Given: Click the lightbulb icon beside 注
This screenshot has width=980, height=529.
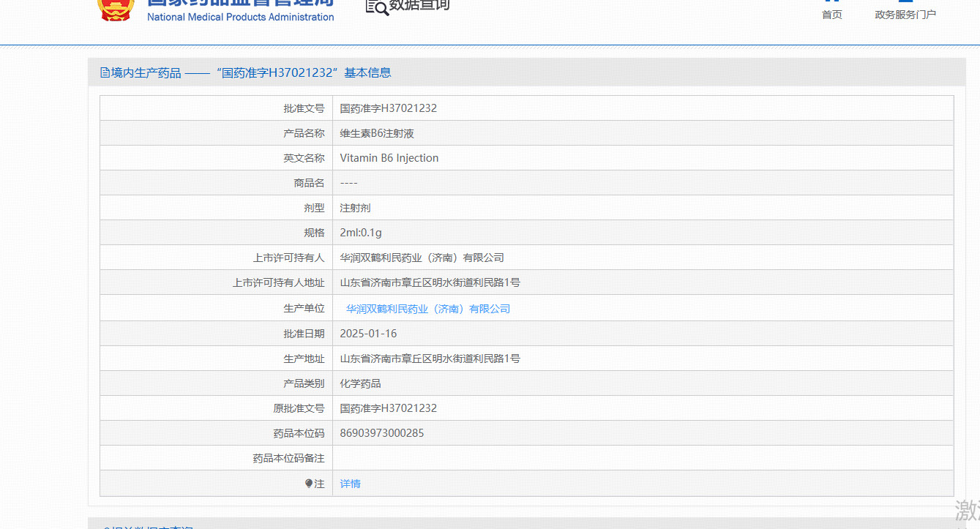Looking at the screenshot, I should point(309,484).
